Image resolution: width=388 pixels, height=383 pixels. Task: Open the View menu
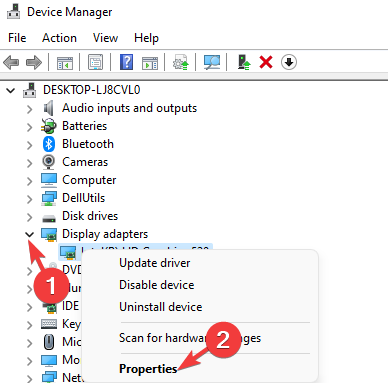coord(105,38)
